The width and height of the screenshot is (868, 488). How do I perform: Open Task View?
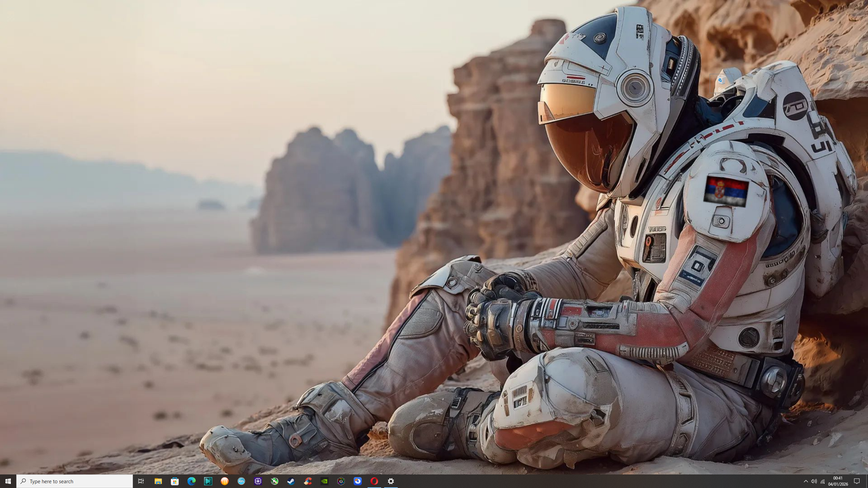click(140, 481)
